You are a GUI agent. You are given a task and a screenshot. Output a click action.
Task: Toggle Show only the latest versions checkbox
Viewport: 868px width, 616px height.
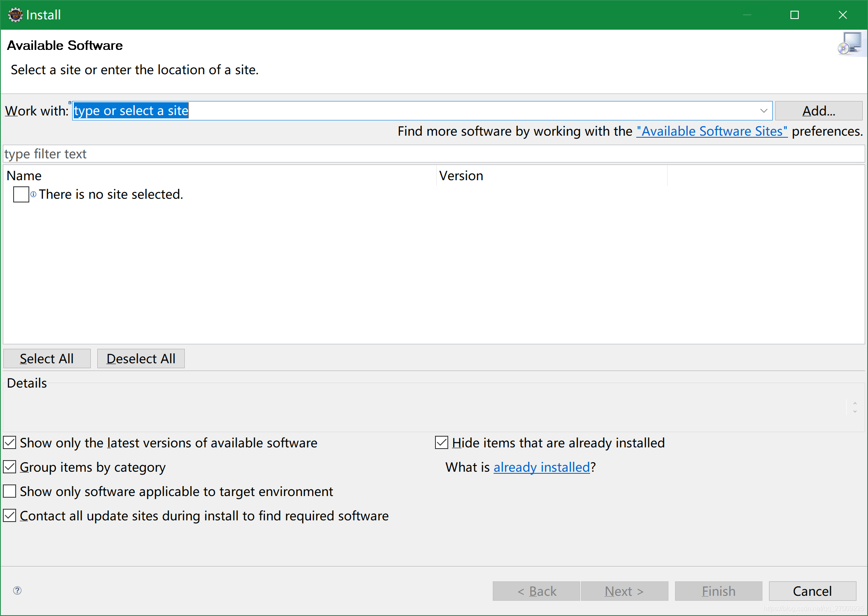tap(10, 443)
